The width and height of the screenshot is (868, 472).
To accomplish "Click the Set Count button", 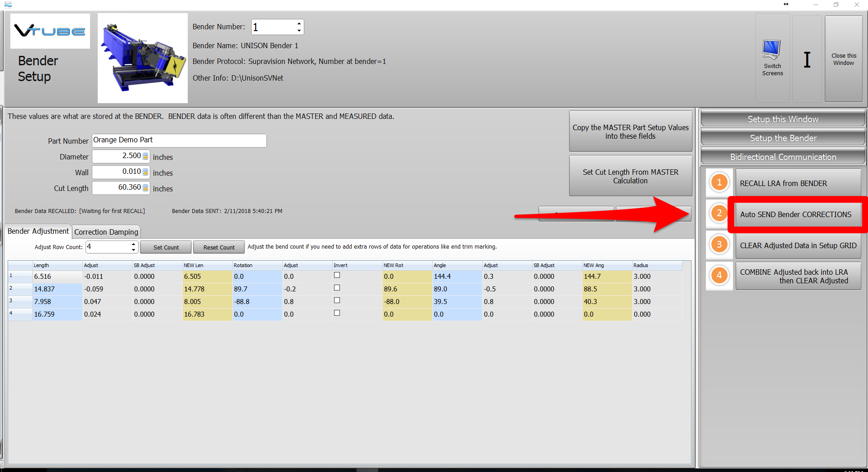I will [166, 247].
